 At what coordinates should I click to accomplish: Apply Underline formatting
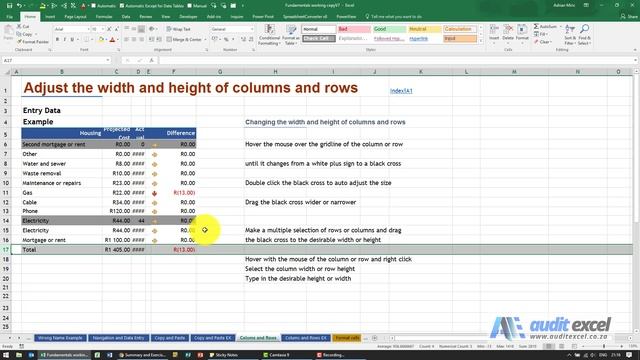[x=72, y=40]
